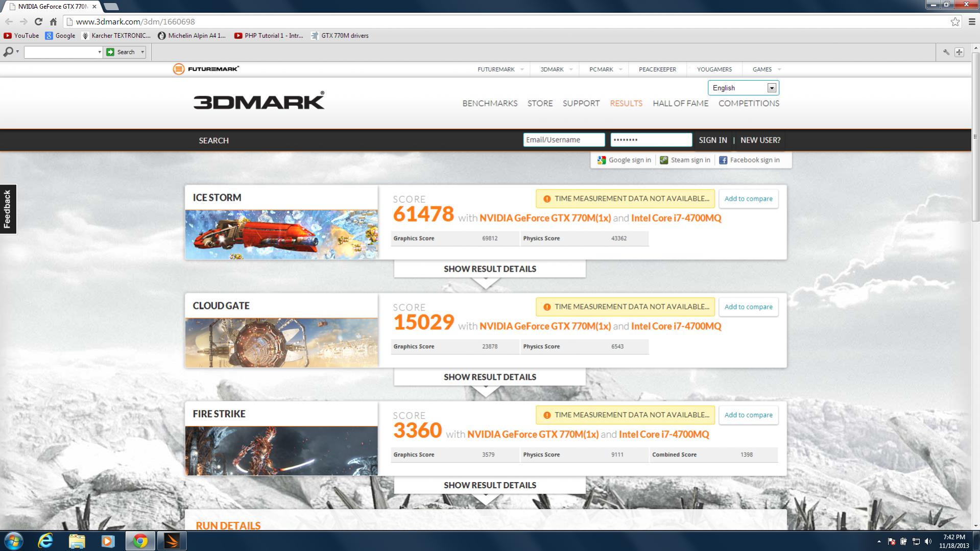980x551 pixels.
Task: Open the Windows Start menu
Action: [x=13, y=541]
